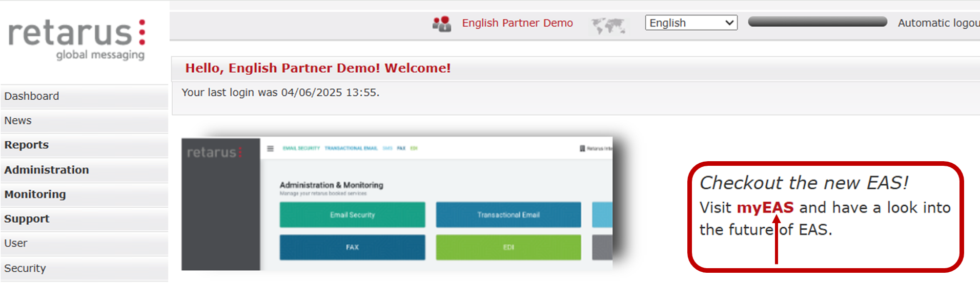
Task: Expand the Administration menu section
Action: pos(85,170)
